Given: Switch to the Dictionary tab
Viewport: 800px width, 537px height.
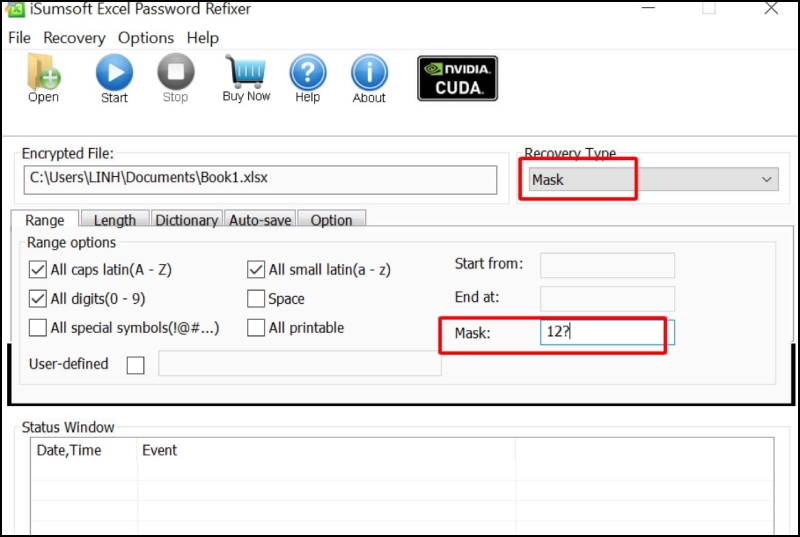Looking at the screenshot, I should [186, 220].
